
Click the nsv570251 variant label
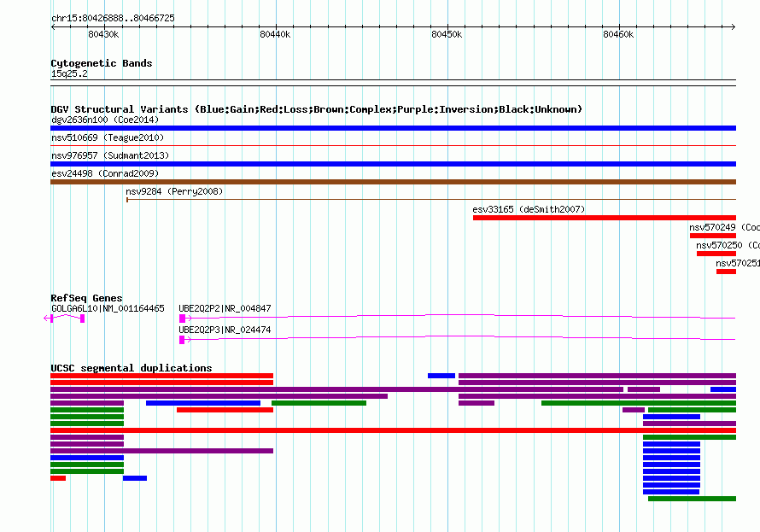(738, 263)
